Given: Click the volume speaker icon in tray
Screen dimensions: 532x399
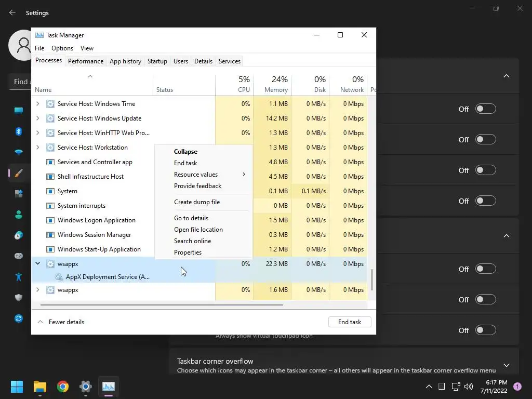Looking at the screenshot, I should [x=469, y=387].
